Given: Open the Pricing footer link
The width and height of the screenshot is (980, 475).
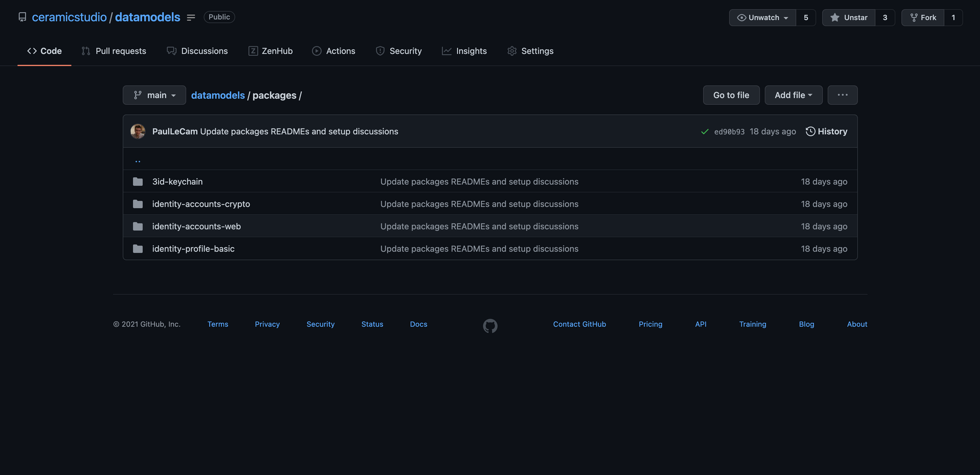Looking at the screenshot, I should (650, 324).
